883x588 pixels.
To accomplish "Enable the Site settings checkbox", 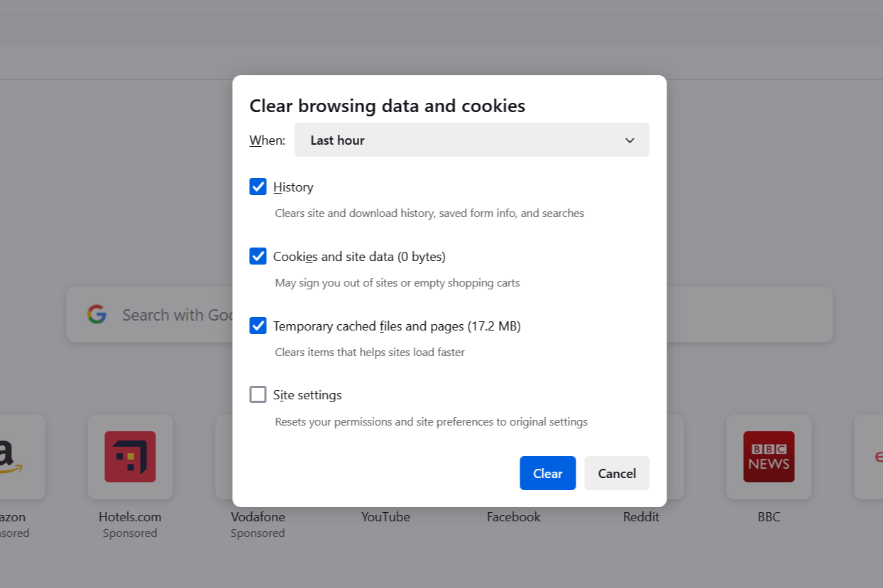I will pos(258,394).
